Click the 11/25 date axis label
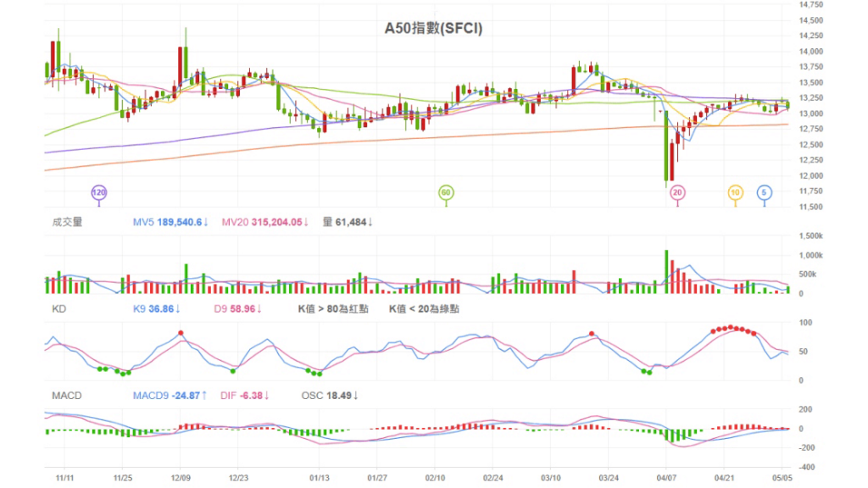Screen dimensions: 868x488 point(122,478)
